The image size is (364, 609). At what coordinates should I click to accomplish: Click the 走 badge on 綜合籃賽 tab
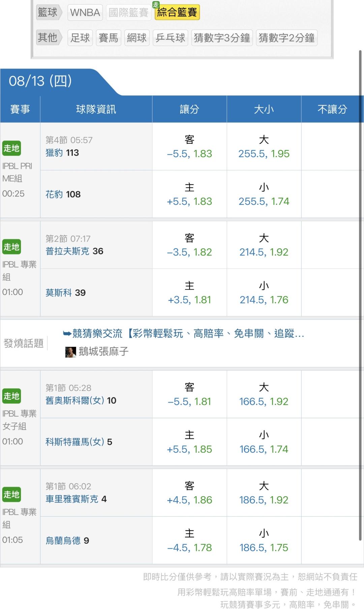point(156,5)
